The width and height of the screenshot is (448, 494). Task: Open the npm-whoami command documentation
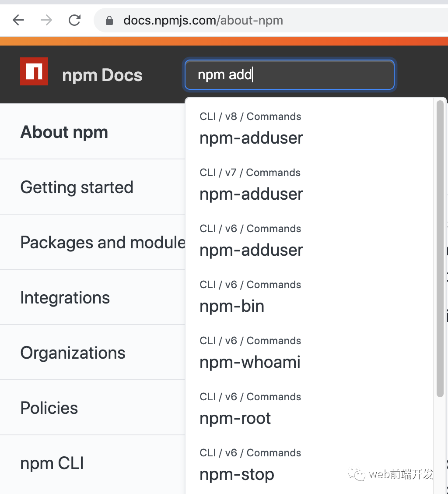pos(250,362)
